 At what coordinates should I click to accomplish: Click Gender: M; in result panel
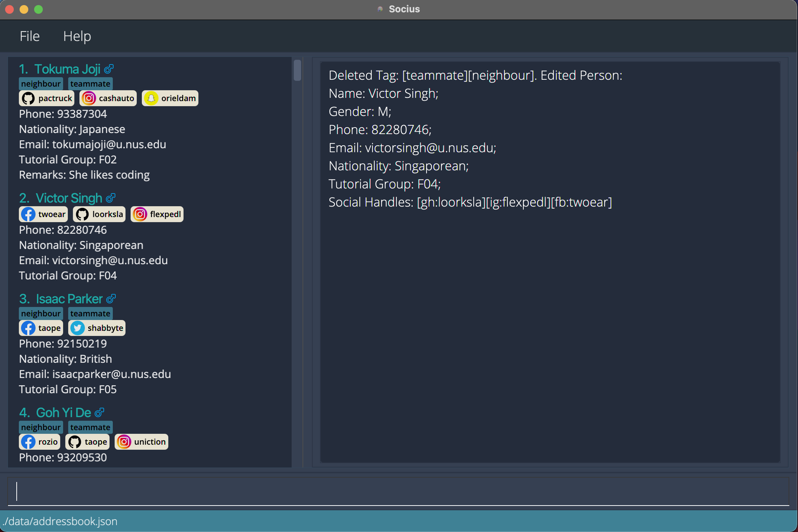click(x=360, y=112)
